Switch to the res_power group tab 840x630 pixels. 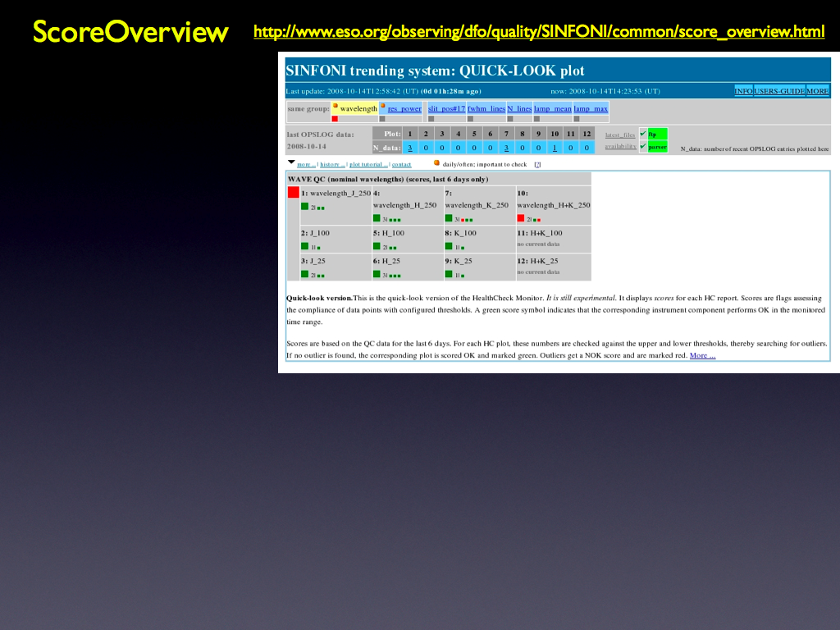(x=404, y=108)
